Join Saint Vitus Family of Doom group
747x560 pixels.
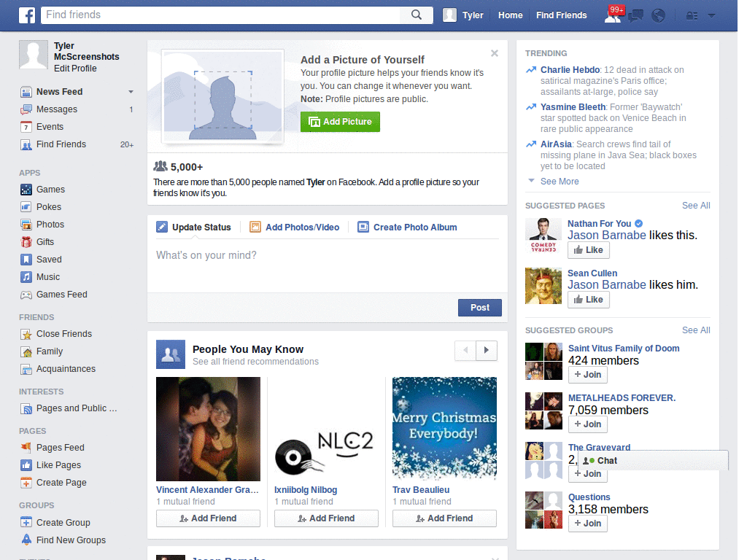[x=588, y=375]
